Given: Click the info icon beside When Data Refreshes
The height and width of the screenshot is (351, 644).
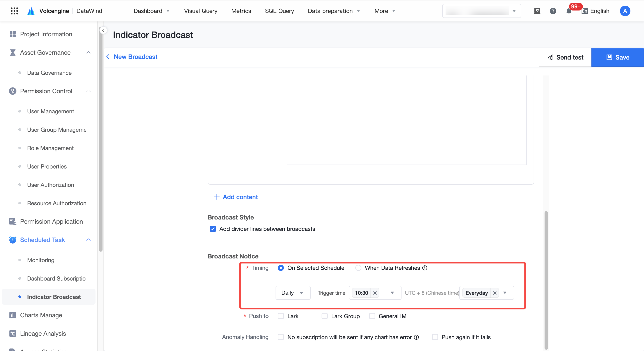Looking at the screenshot, I should tap(425, 268).
